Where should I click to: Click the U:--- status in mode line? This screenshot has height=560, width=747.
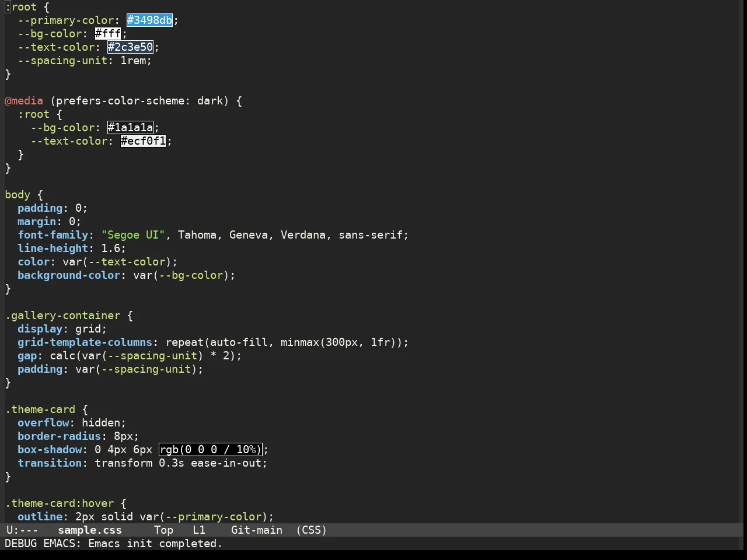[22, 530]
